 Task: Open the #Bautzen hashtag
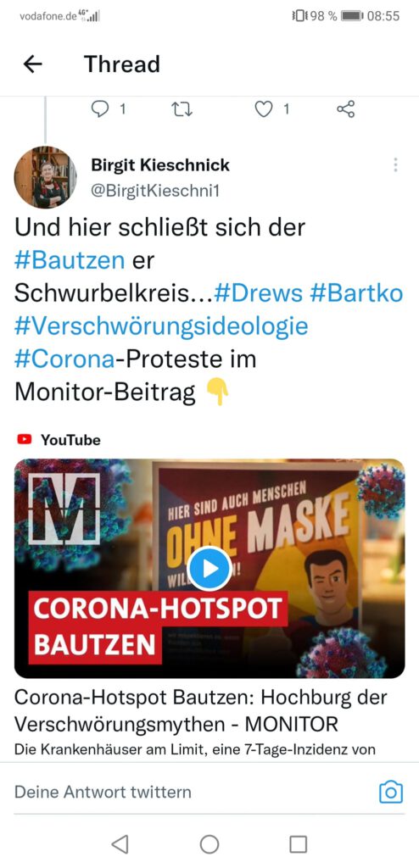click(x=70, y=260)
